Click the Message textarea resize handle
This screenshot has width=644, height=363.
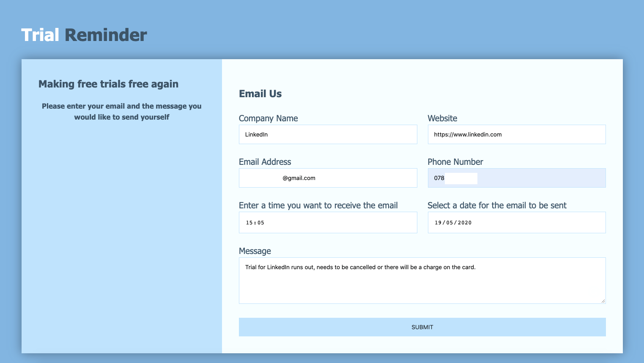604,301
